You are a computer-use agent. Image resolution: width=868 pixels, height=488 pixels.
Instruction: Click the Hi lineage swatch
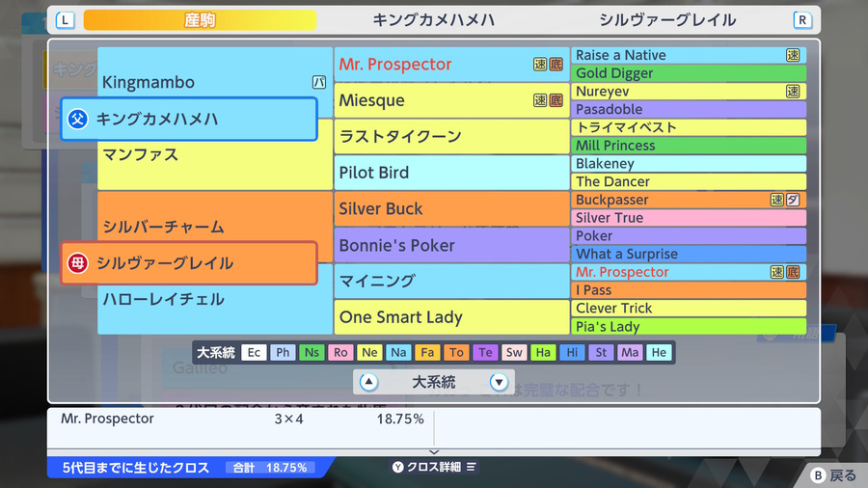click(x=572, y=352)
